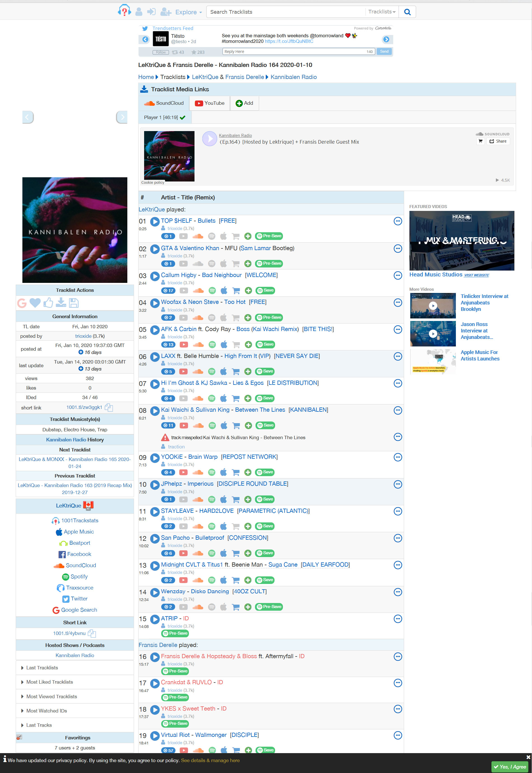The height and width of the screenshot is (773, 532).
Task: Click the thumbs-up like icon
Action: pyautogui.click(x=48, y=302)
